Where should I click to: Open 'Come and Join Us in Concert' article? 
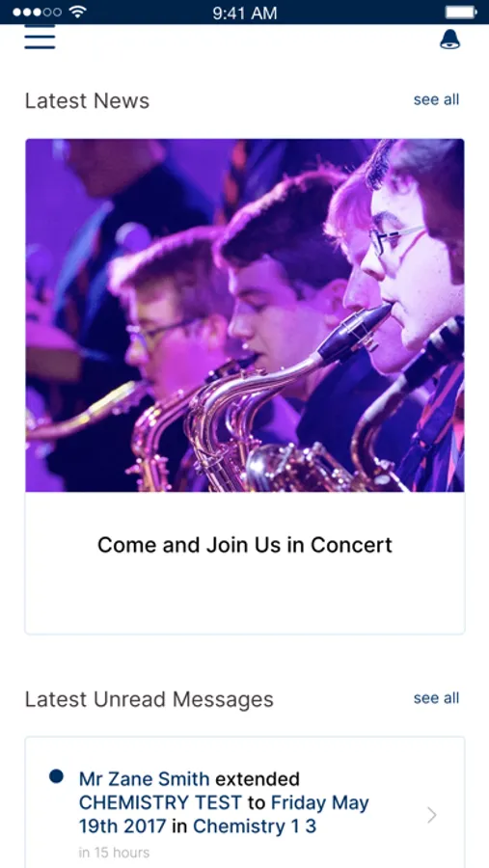(x=245, y=545)
